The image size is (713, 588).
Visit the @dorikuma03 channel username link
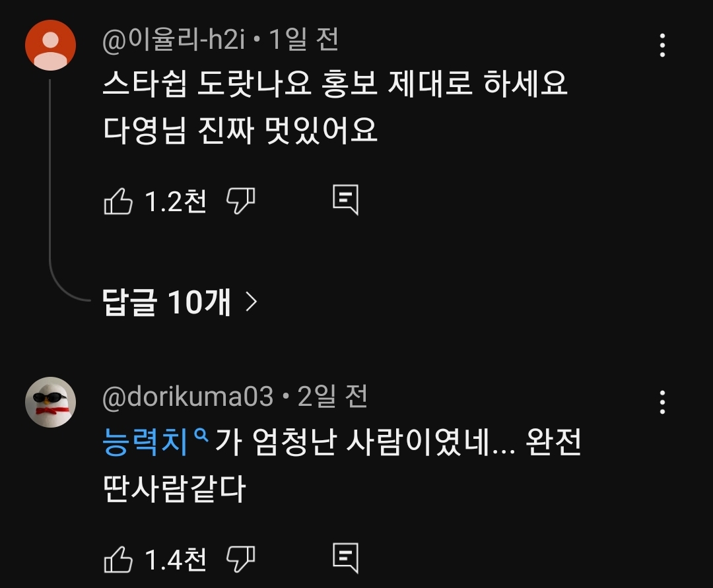tap(187, 397)
